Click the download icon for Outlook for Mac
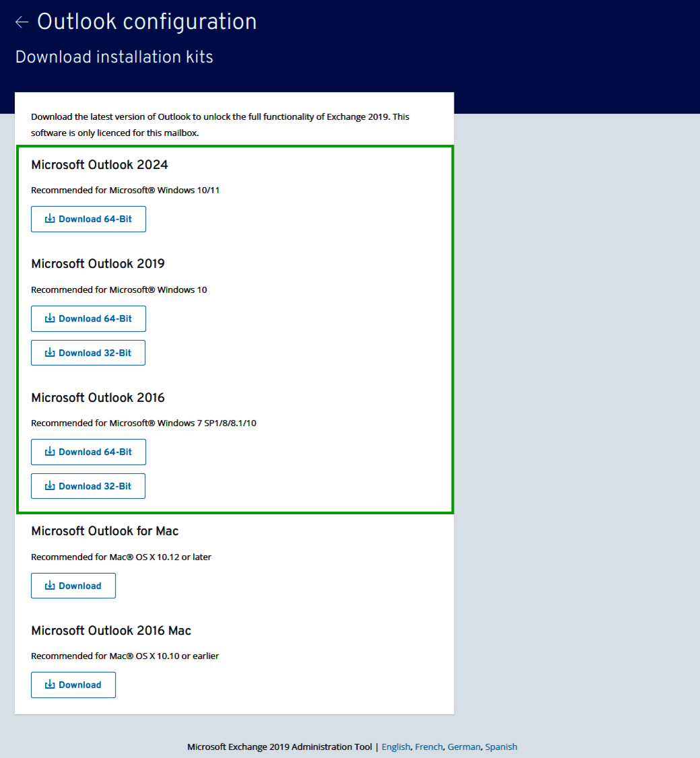The image size is (700, 758). [48, 585]
